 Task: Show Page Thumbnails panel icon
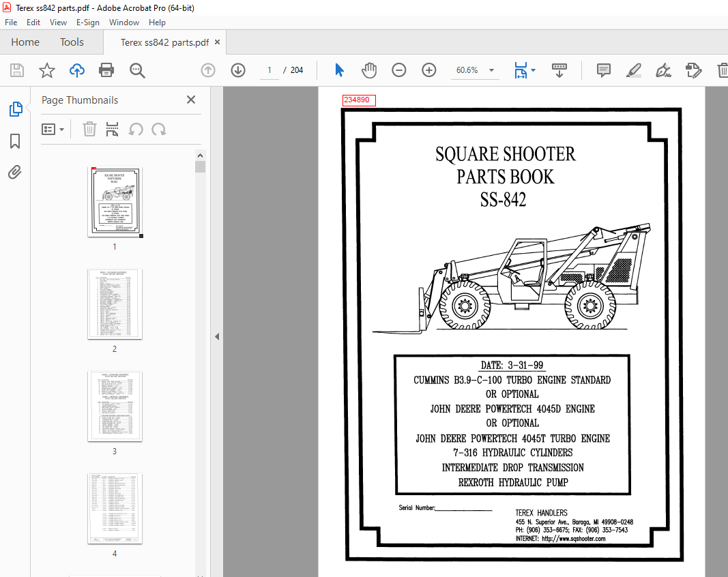pyautogui.click(x=15, y=109)
